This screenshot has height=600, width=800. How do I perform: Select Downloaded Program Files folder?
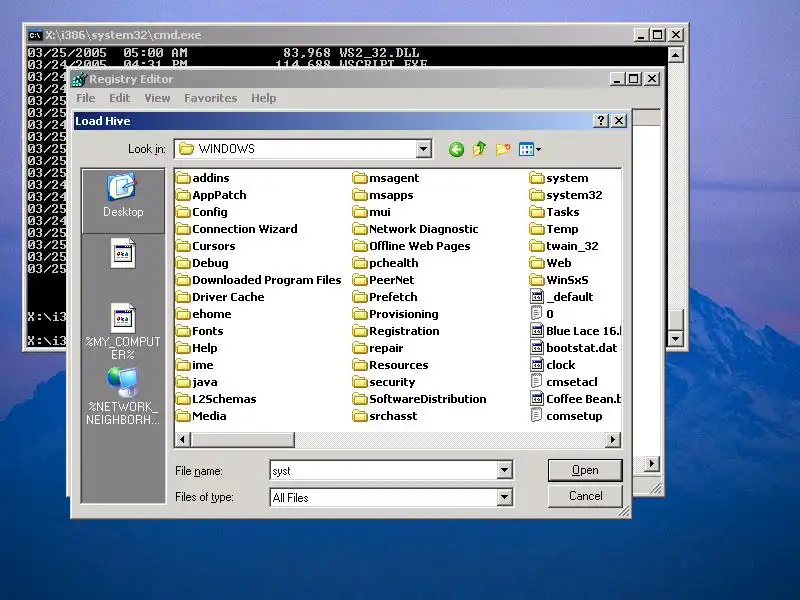tap(259, 280)
